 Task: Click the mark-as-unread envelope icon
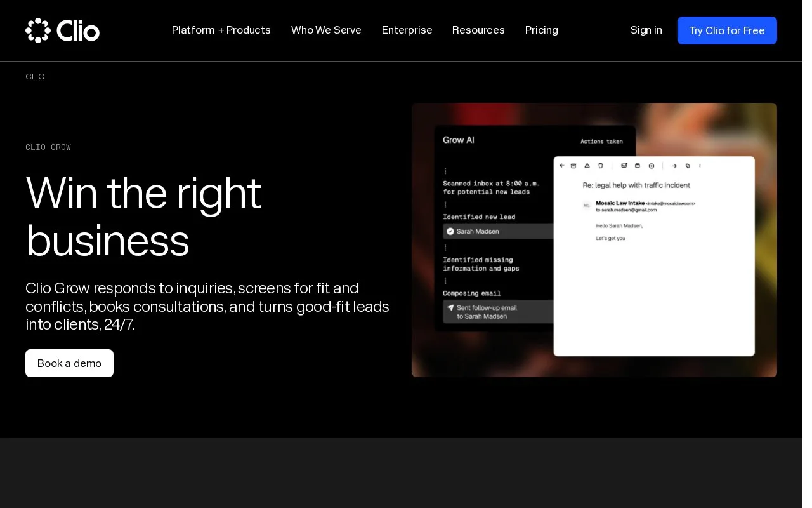pyautogui.click(x=624, y=166)
